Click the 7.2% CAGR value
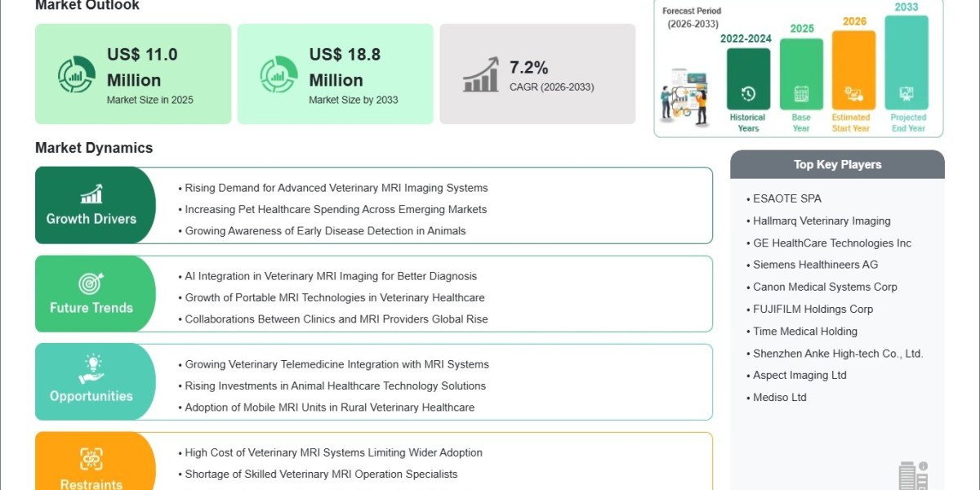Viewport: 980px width, 490px height. tap(529, 67)
